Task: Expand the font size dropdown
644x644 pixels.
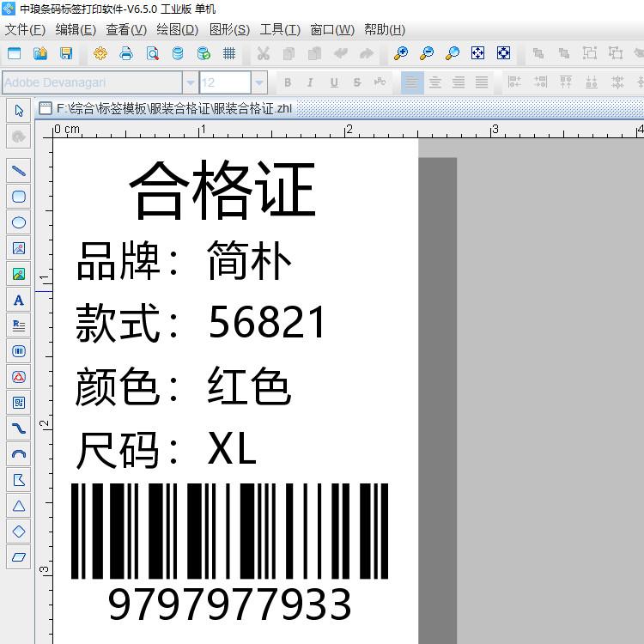Action: point(258,82)
